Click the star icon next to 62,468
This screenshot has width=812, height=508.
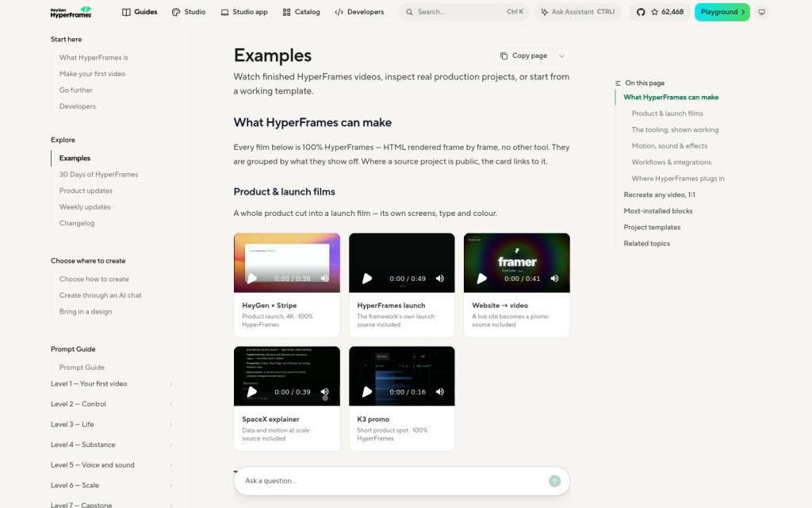point(654,12)
